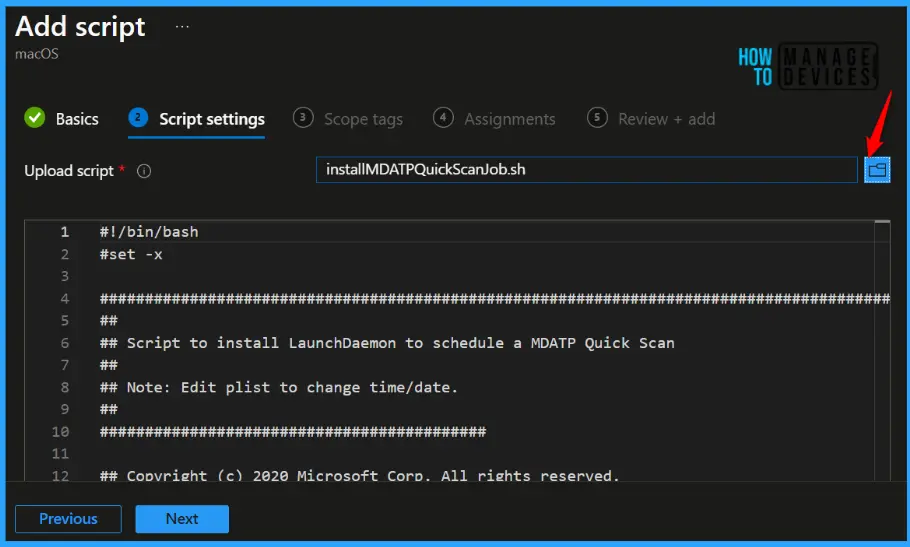Click the macOS subtitle text
910x547 pixels.
click(x=37, y=54)
